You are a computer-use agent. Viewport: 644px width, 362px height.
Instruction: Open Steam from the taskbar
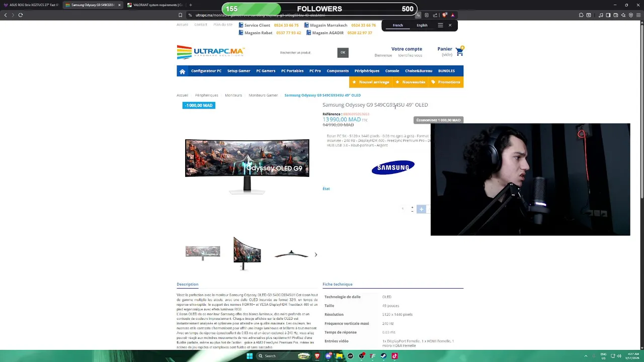383,356
